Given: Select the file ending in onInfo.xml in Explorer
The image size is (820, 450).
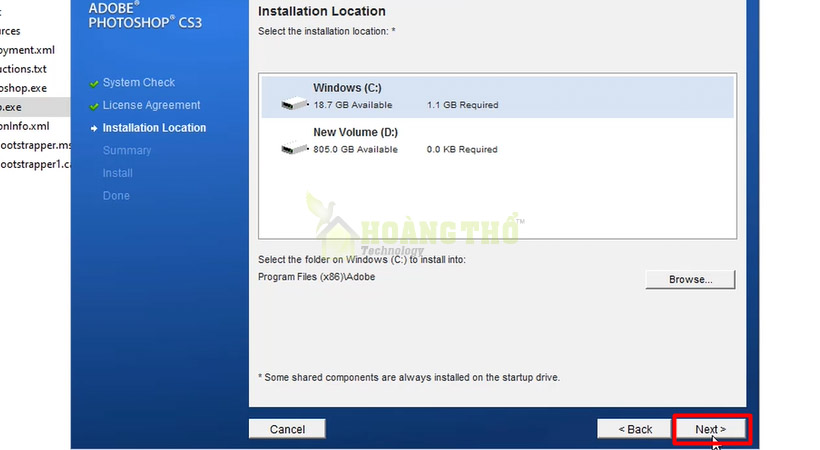Looking at the screenshot, I should (x=25, y=126).
